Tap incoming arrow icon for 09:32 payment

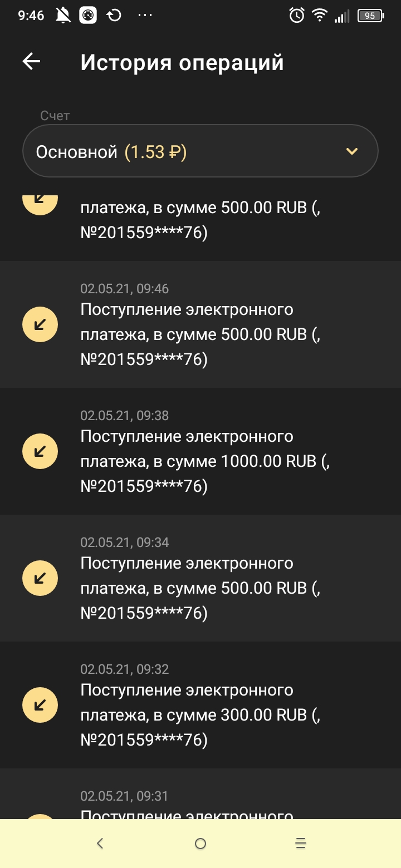point(40,705)
